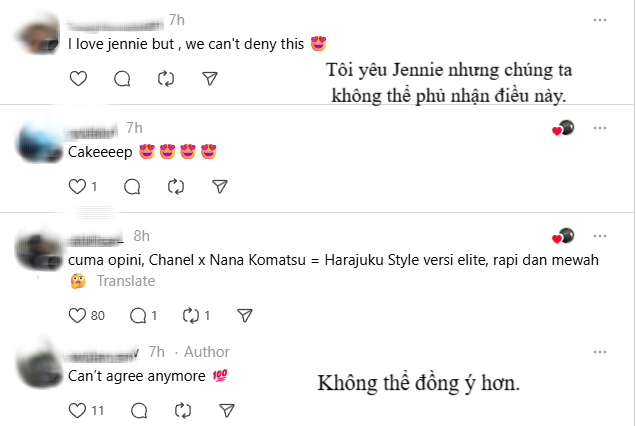Repost the 'Cakeeeep' comment

(x=175, y=186)
